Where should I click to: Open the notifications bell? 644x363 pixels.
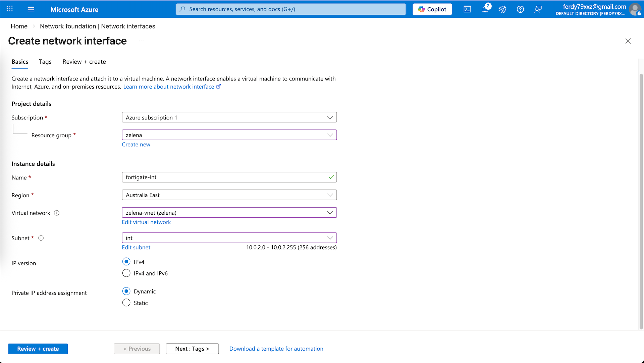pyautogui.click(x=485, y=9)
